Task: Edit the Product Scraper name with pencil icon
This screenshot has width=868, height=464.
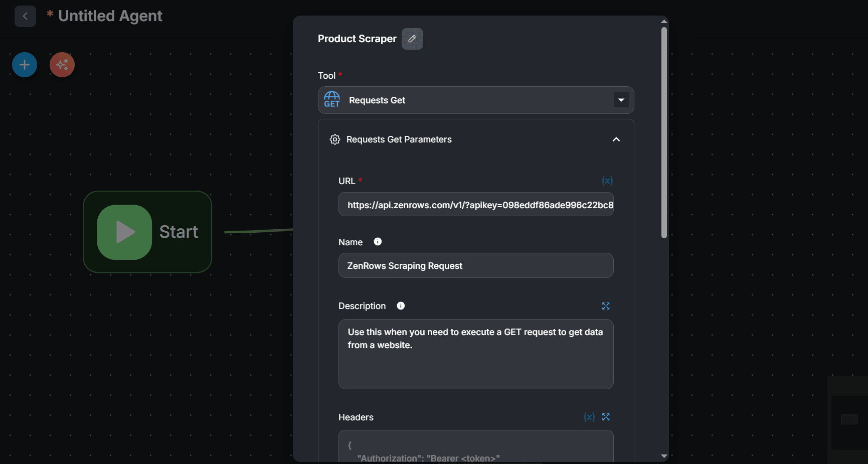Action: click(412, 39)
